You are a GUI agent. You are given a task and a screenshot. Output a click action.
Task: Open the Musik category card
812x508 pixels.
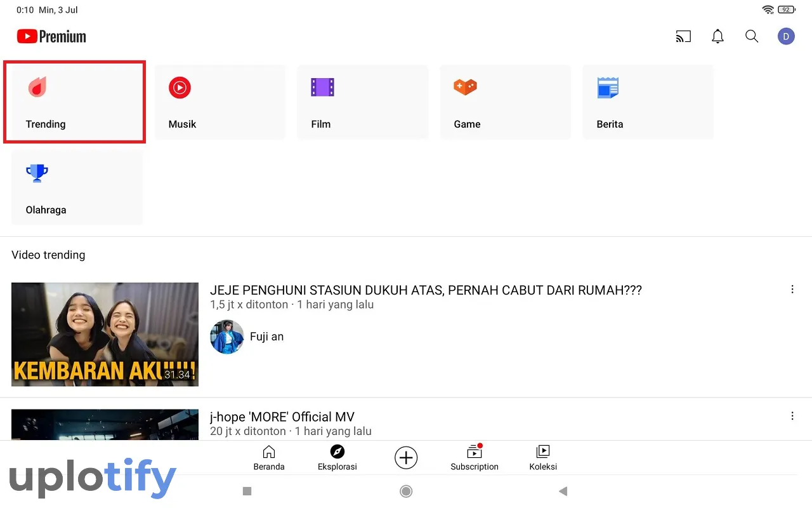click(x=220, y=102)
